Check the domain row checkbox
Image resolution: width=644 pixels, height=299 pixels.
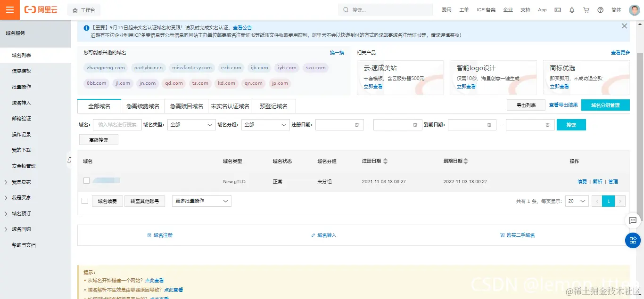click(86, 181)
